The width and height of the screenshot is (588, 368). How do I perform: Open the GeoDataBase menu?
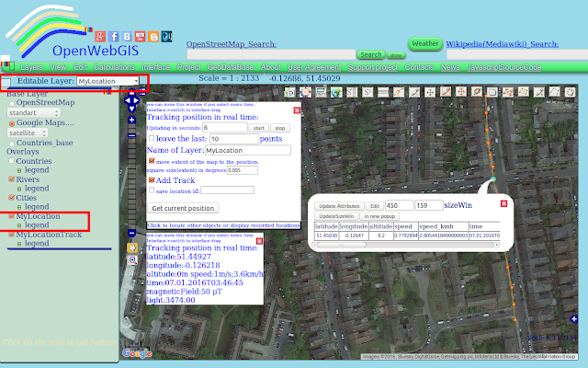231,67
